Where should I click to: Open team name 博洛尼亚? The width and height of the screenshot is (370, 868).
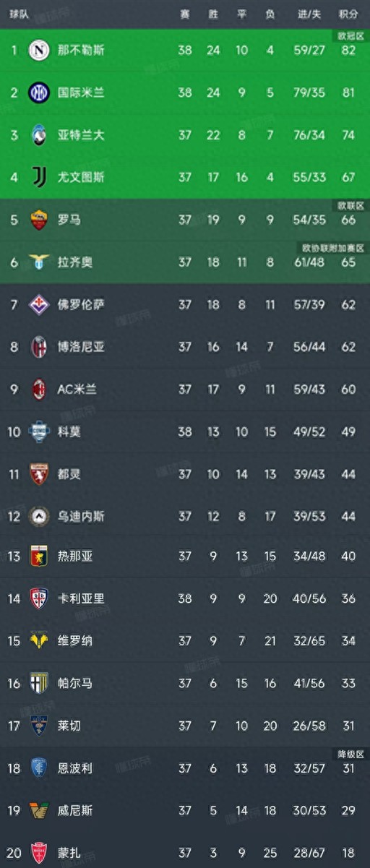click(x=81, y=346)
